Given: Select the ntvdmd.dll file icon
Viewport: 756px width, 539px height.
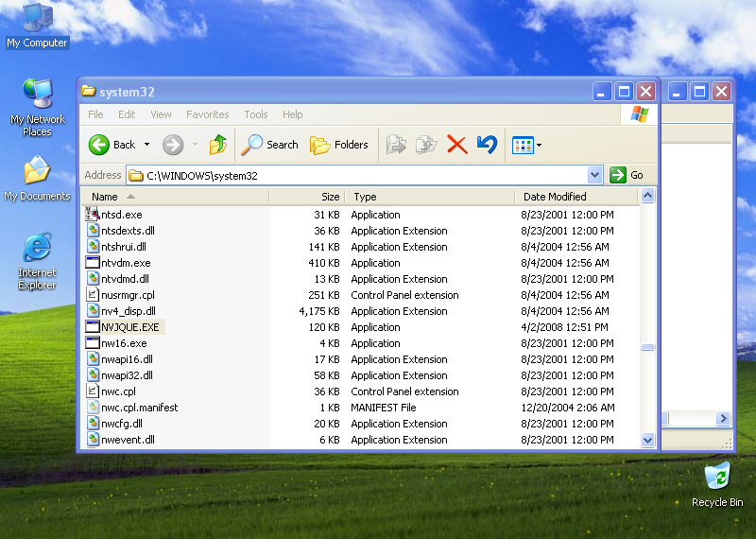Looking at the screenshot, I should 93,278.
